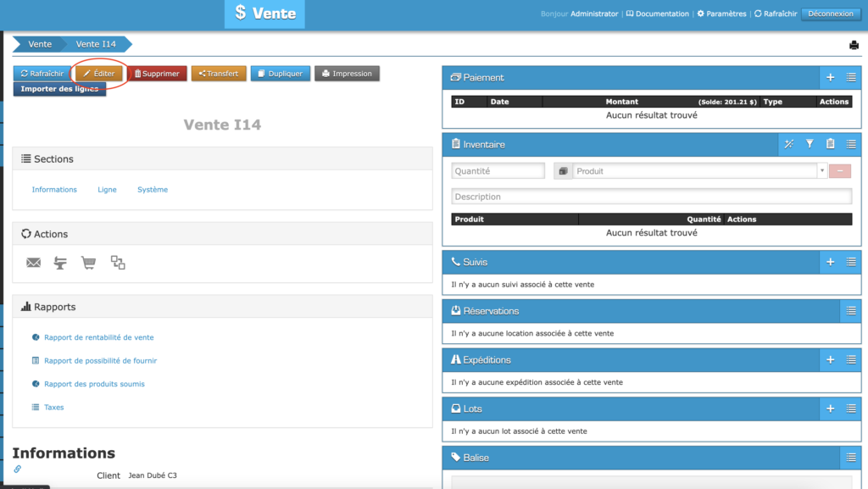
Task: Jump to the Ligne section
Action: coord(107,190)
